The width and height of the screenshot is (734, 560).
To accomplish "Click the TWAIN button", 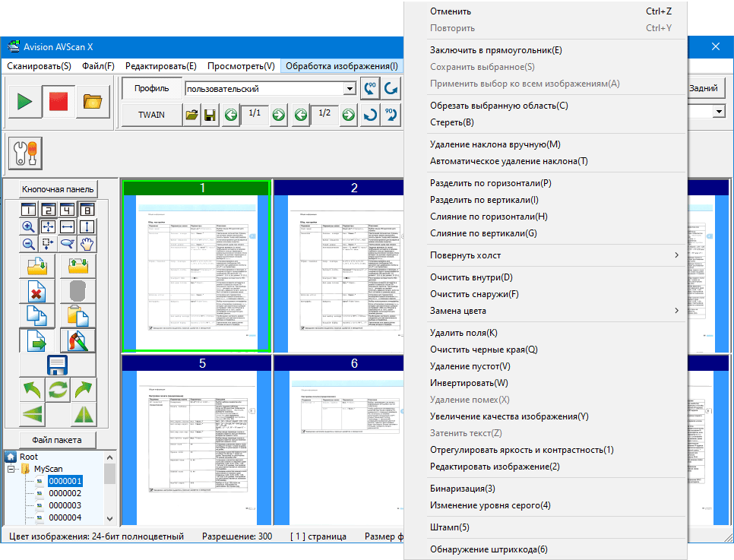I will [x=151, y=115].
